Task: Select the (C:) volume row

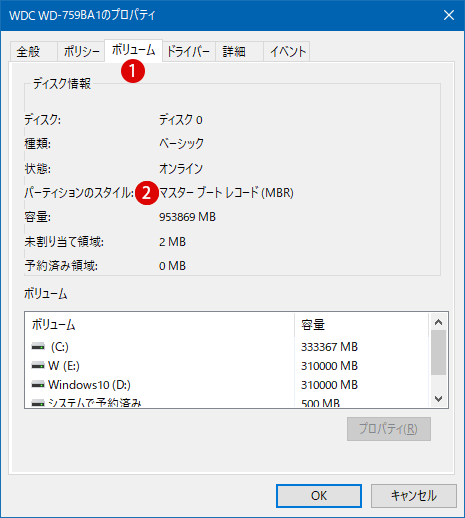Action: pyautogui.click(x=227, y=347)
